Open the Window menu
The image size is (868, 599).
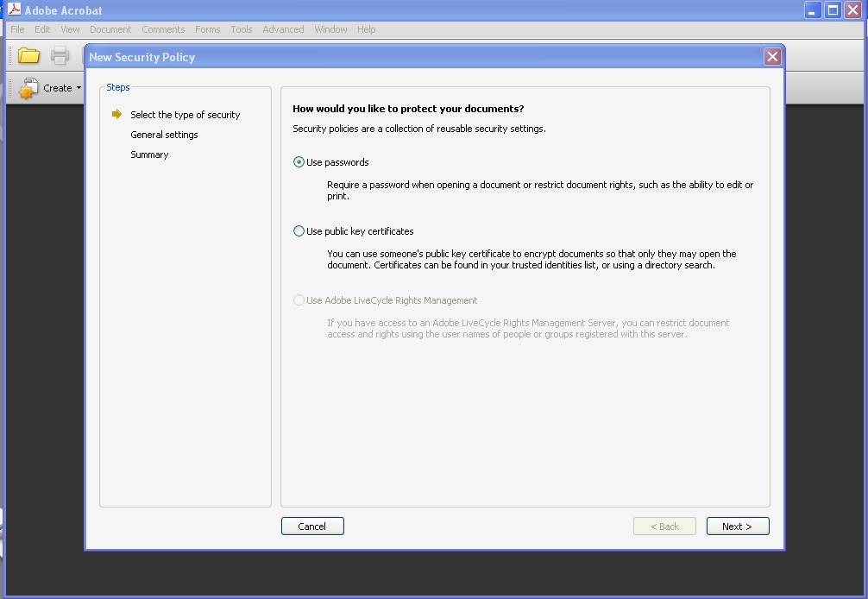tap(330, 29)
